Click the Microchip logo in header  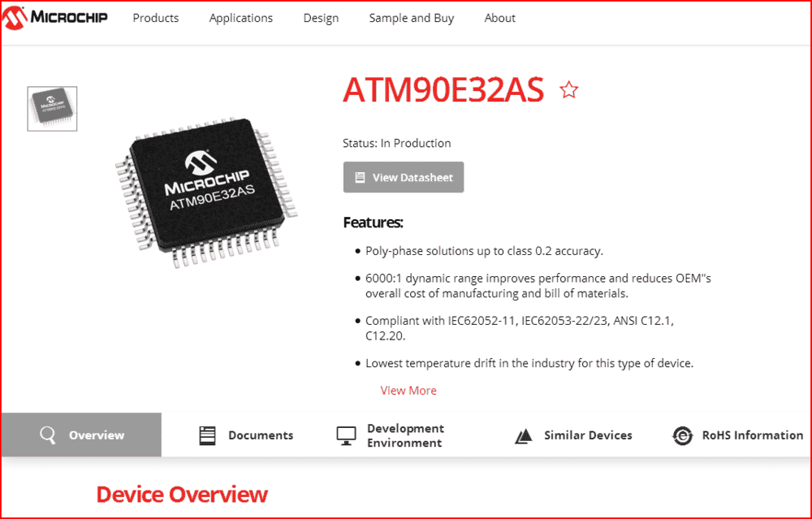(55, 18)
